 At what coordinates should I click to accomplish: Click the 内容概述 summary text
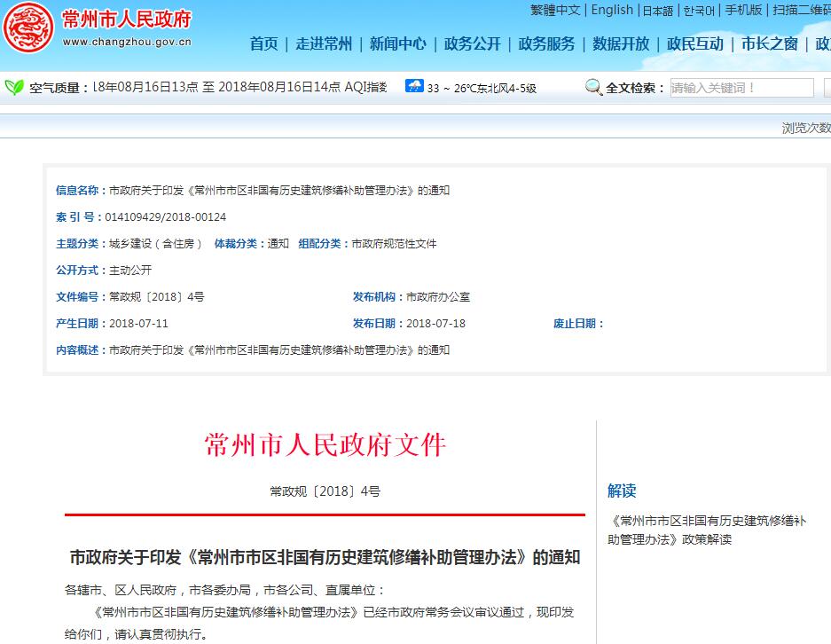[x=279, y=349]
